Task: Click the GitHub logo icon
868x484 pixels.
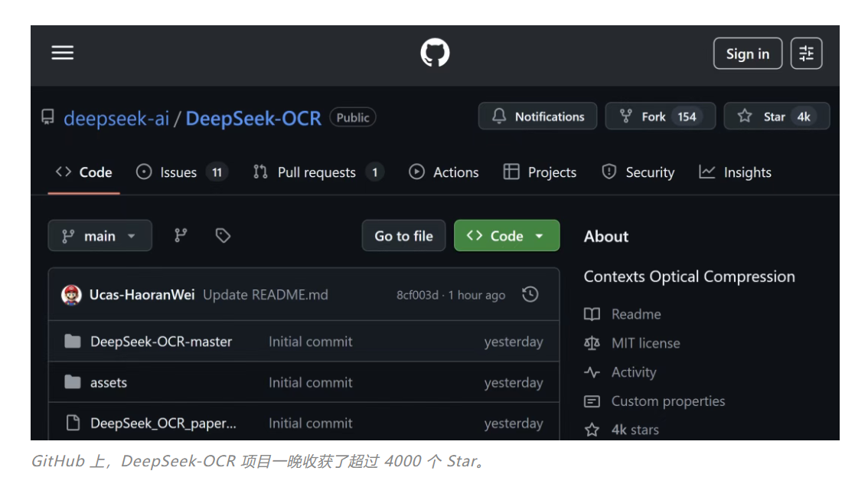Action: tap(435, 54)
